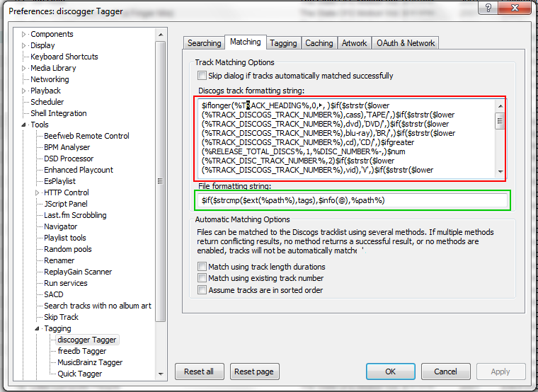The image size is (538, 392).
Task: Close the Preferences dialog window
Action: pos(515,8)
